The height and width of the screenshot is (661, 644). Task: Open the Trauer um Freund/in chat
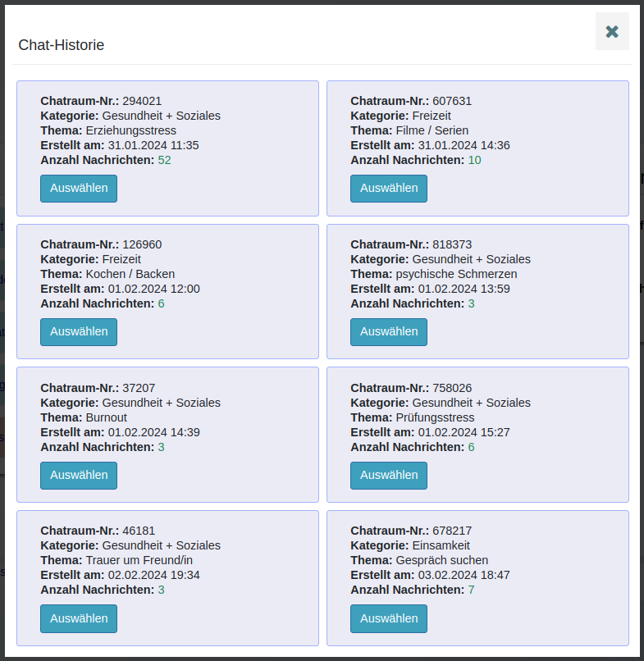pos(79,618)
